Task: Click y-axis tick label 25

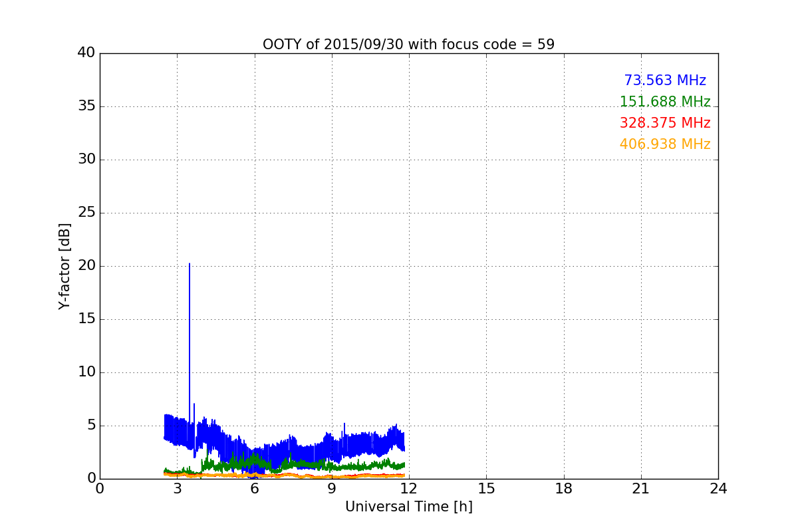Action: 86,213
